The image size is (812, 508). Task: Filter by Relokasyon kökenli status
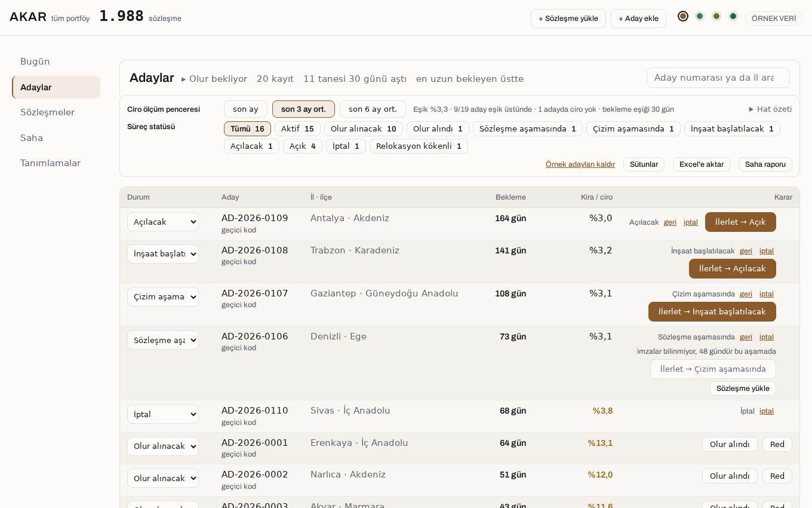(419, 146)
